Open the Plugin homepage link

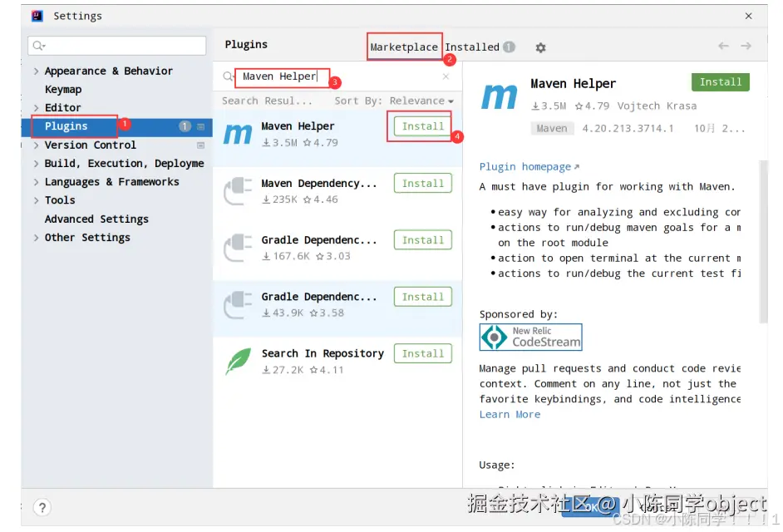[529, 167]
